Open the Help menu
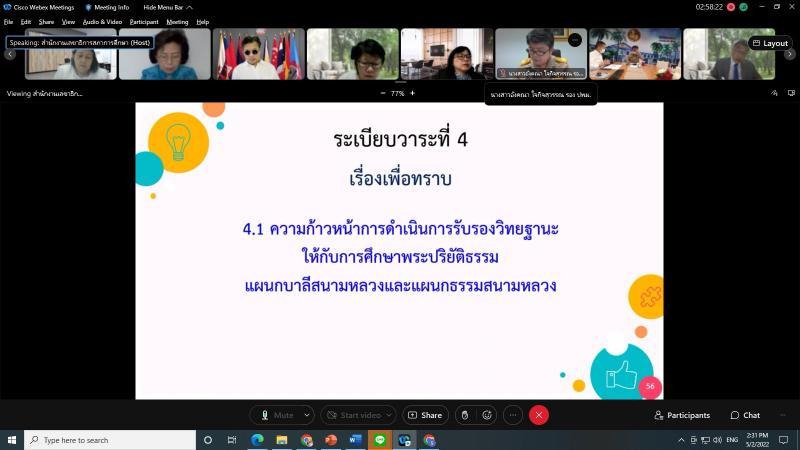 pos(203,22)
